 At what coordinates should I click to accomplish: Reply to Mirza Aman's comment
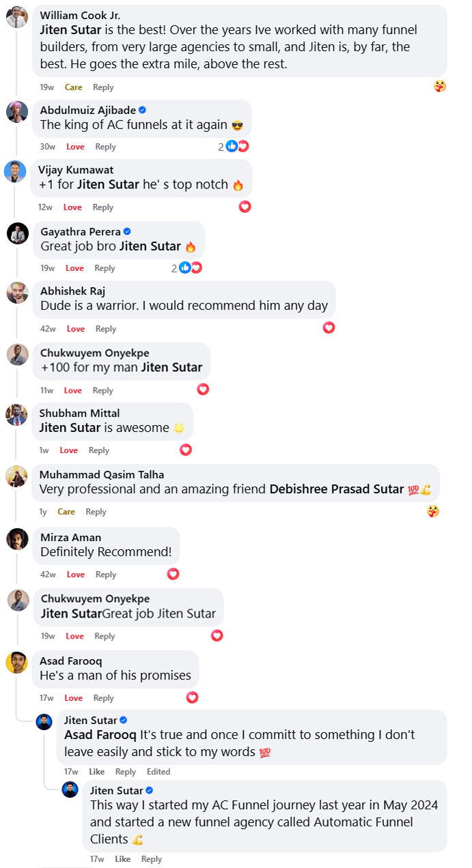click(x=106, y=575)
